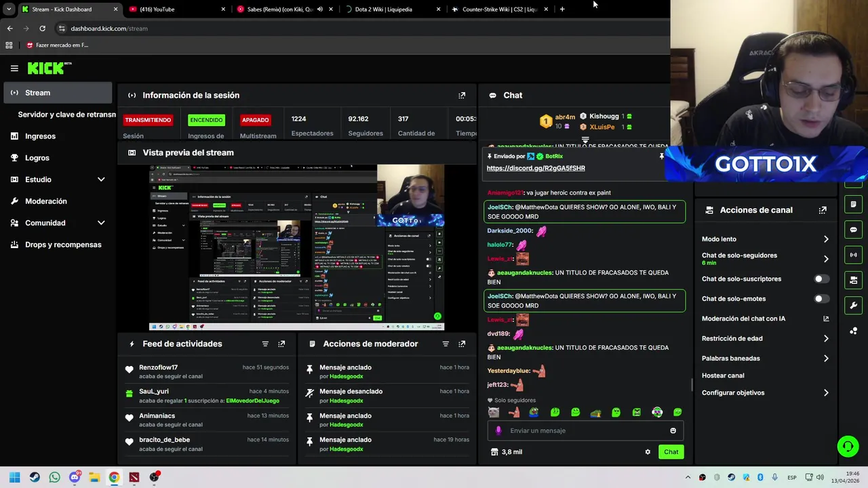Open the discord.gg link in pinned message
Screen dimensions: 868x488
pos(536,168)
